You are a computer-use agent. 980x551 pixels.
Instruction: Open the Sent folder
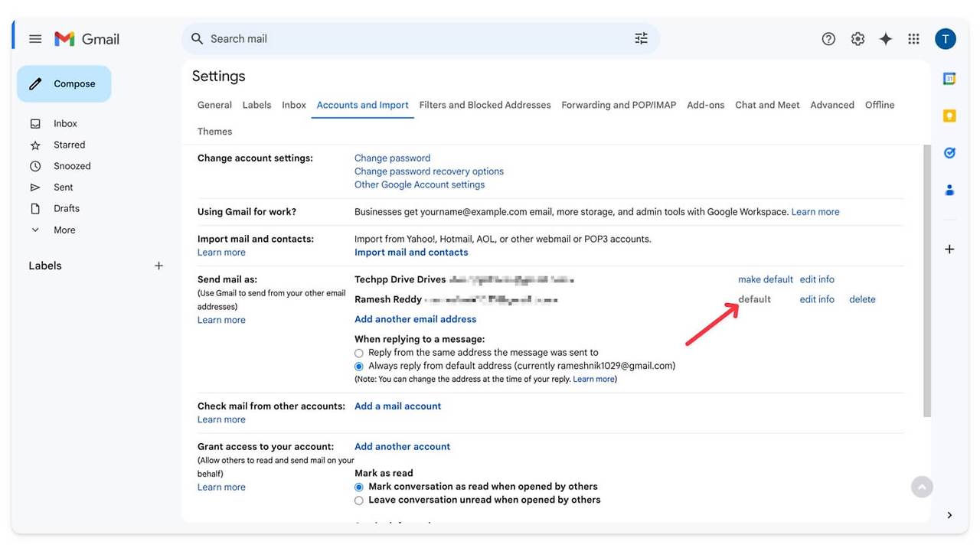coord(64,187)
